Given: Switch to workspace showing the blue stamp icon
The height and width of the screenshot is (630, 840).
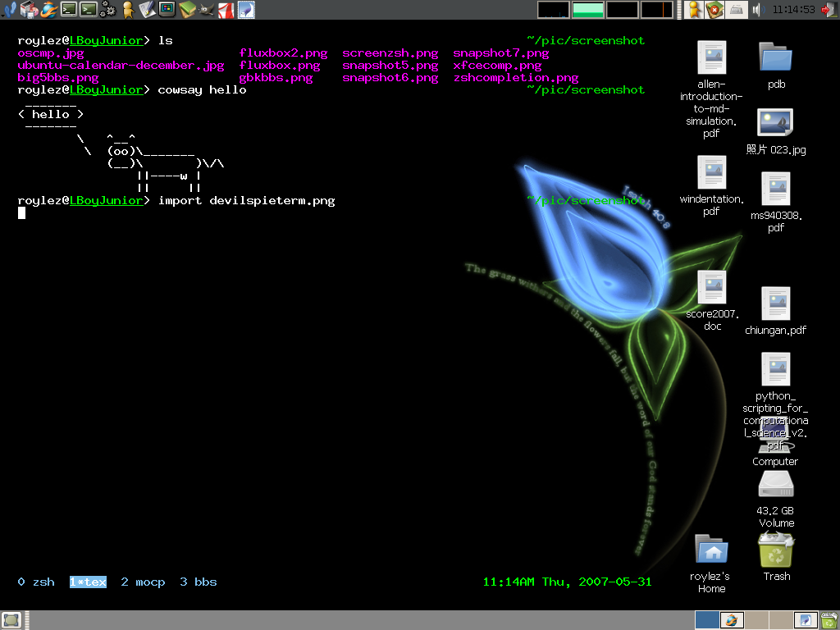Looking at the screenshot, I should (x=806, y=620).
